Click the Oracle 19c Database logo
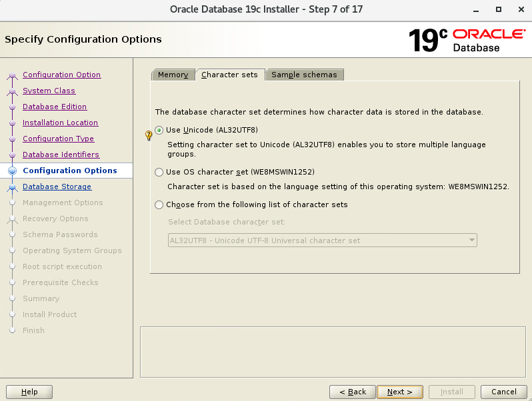Viewport: 532px width, 401px height. pos(467,40)
